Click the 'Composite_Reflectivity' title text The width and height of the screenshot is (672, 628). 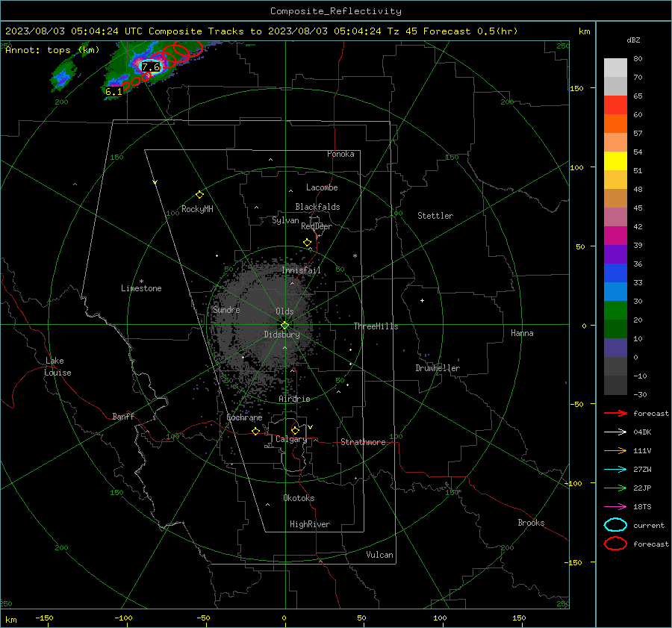335,11
